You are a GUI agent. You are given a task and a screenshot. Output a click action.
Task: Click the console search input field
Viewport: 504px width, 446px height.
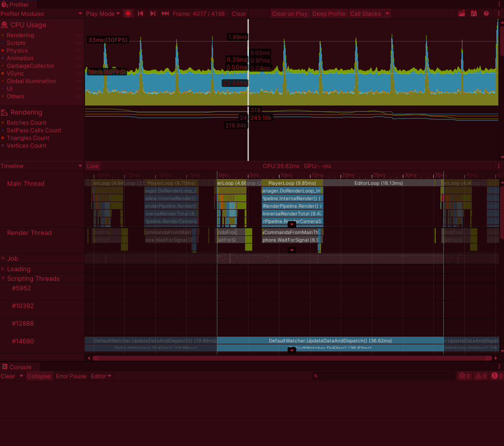click(382, 376)
